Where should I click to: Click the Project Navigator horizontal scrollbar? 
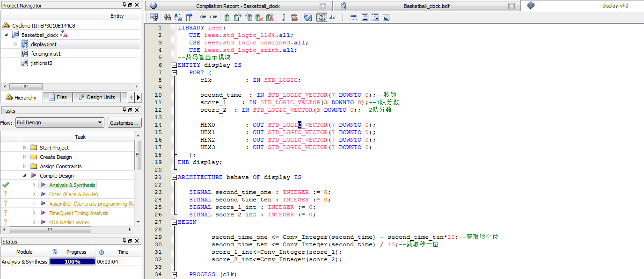(x=26, y=86)
